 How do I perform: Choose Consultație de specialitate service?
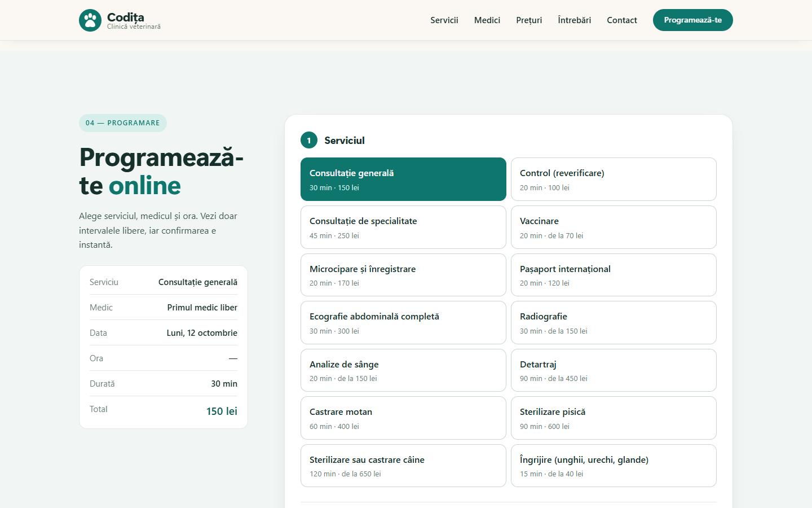point(403,227)
